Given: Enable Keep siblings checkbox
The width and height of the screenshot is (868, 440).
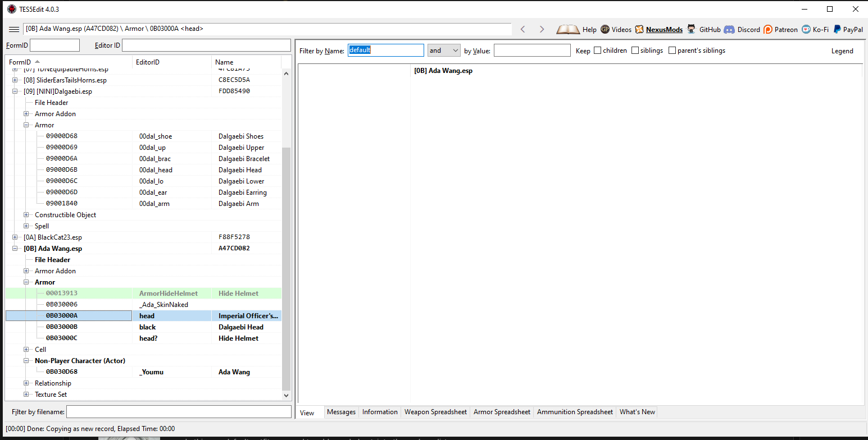Looking at the screenshot, I should pos(635,51).
